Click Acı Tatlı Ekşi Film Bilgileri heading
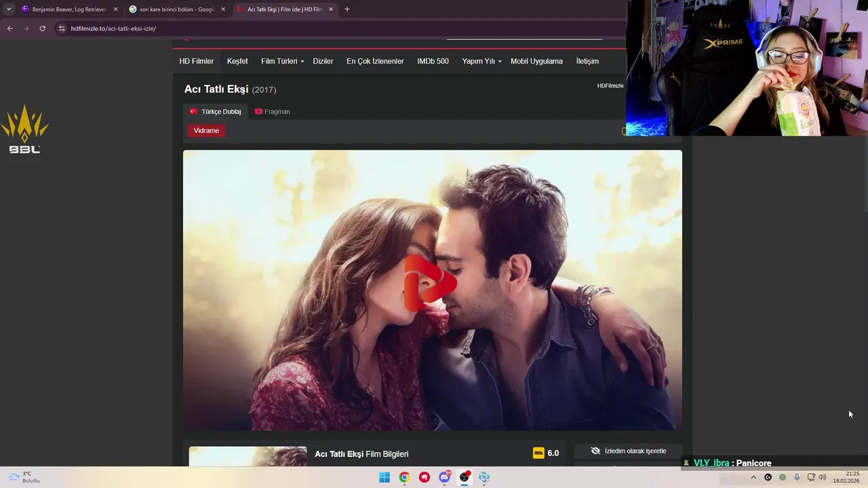The height and width of the screenshot is (488, 868). [361, 454]
